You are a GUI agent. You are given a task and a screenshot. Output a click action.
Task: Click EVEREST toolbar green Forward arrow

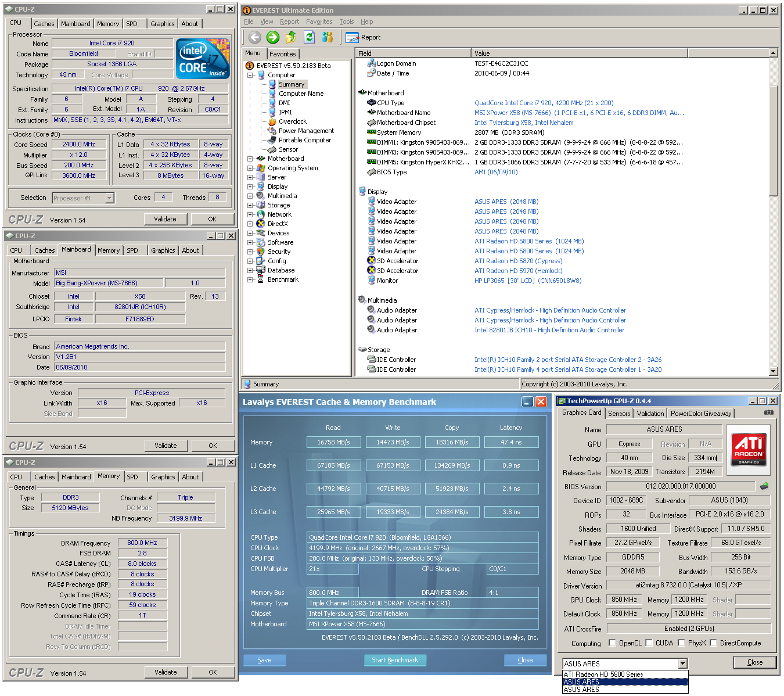[x=273, y=37]
